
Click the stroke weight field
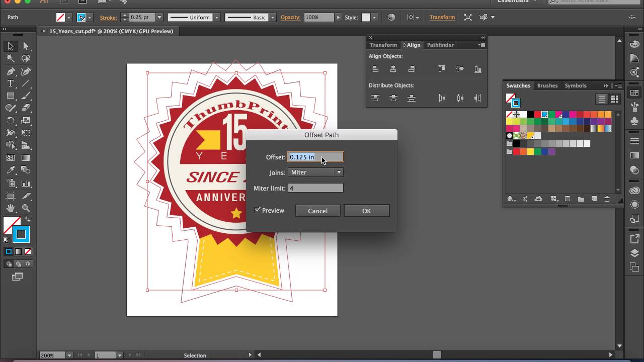tap(142, 17)
